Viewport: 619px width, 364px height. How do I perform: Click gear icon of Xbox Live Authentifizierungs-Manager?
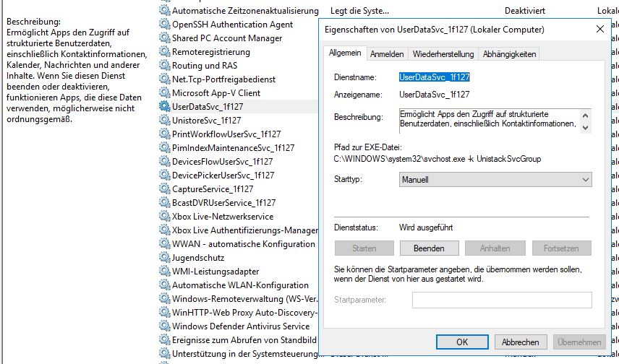click(164, 230)
